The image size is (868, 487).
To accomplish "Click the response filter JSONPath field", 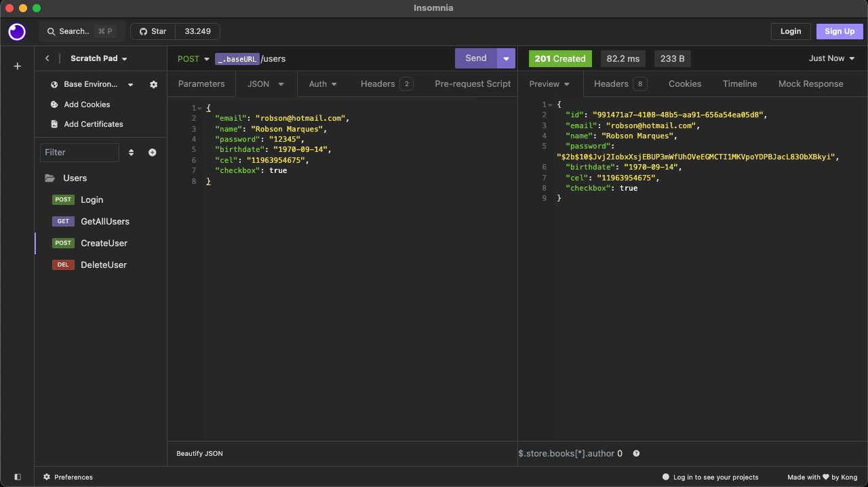I will coord(570,454).
